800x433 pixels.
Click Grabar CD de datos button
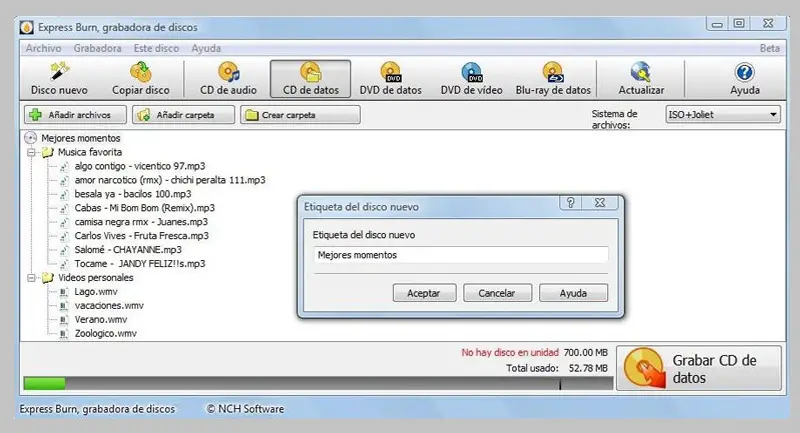(x=699, y=368)
